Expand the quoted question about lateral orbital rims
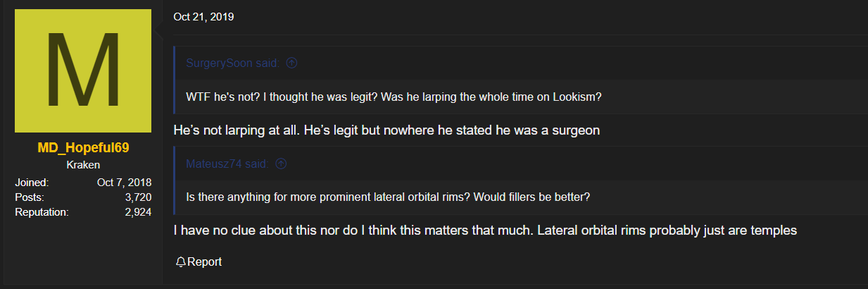 (x=387, y=197)
